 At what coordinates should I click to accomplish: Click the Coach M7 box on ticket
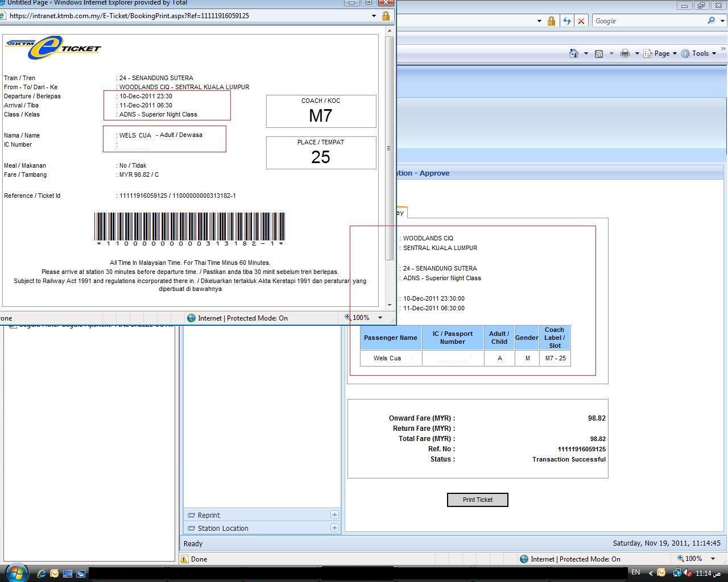[321, 111]
